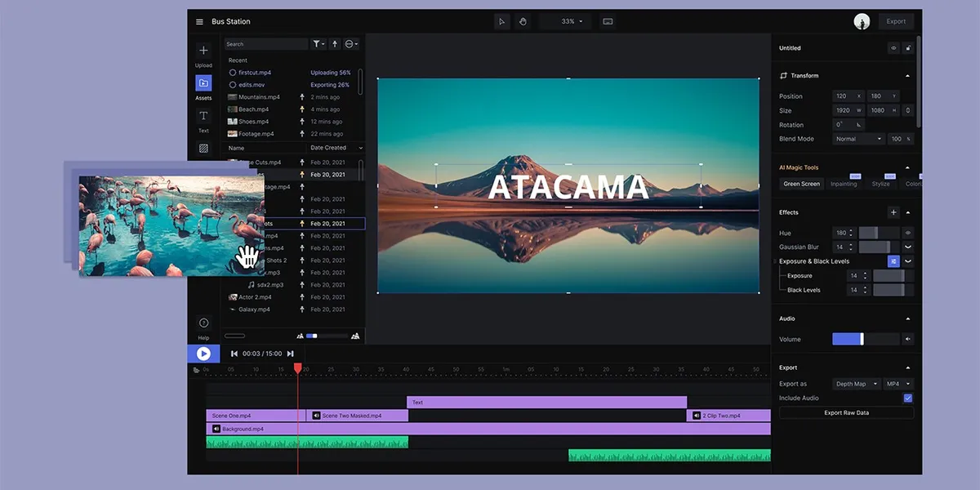Image resolution: width=980 pixels, height=490 pixels.
Task: Click the Export Raw Data button
Action: tap(846, 413)
